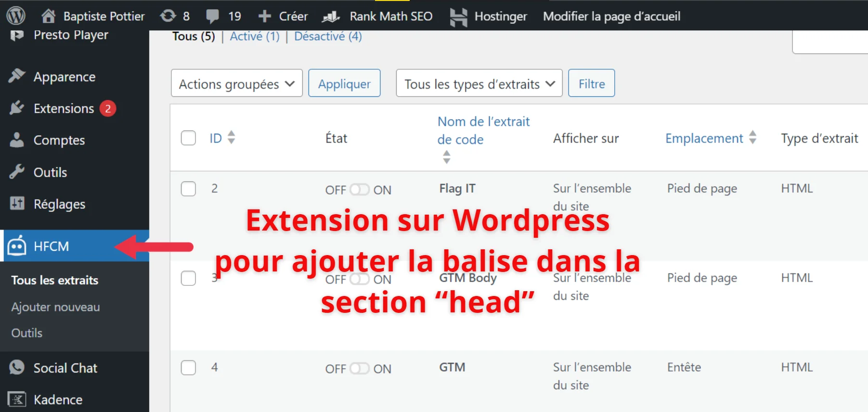
Task: Click the red 2 badge on Extensions
Action: (108, 108)
